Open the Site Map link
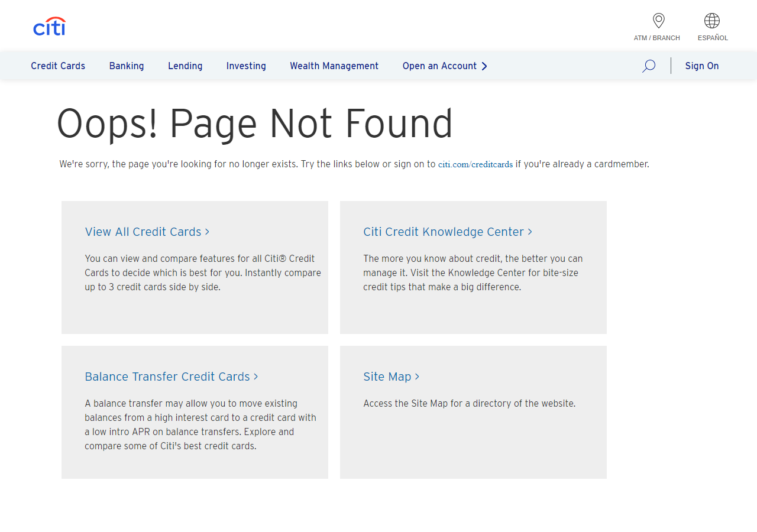This screenshot has width=757, height=532. (x=392, y=377)
